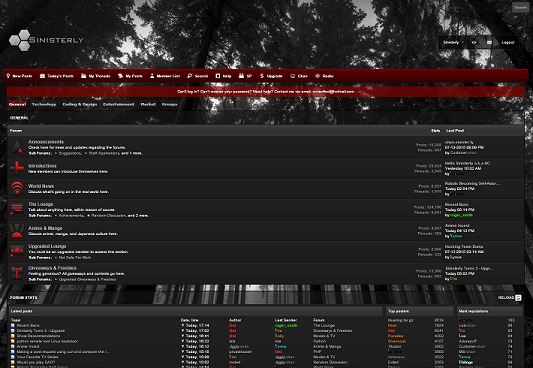This screenshot has height=368, width=533.
Task: Switch to the Groups tab
Action: pos(169,104)
